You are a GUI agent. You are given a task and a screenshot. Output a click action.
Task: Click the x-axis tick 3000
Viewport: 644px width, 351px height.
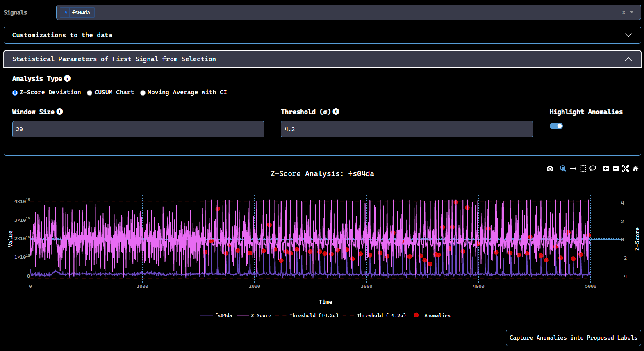[366, 286]
